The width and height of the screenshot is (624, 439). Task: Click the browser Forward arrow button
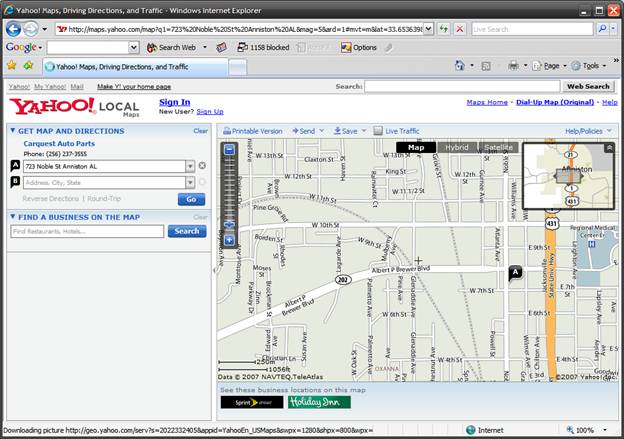pos(31,29)
